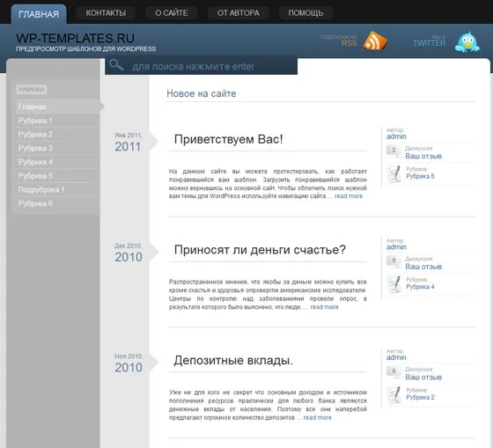Open the post Депозитные вклады.

233,360
